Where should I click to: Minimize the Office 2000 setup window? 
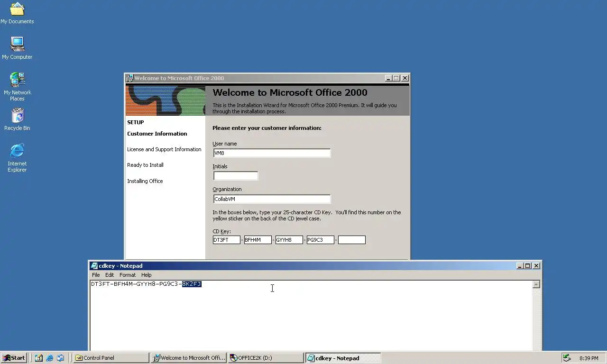[388, 78]
